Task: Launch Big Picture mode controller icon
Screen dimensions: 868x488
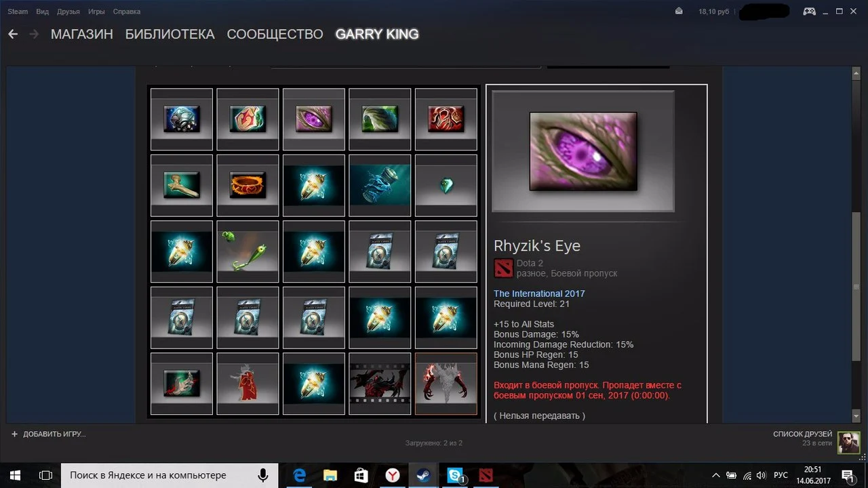Action: point(809,12)
